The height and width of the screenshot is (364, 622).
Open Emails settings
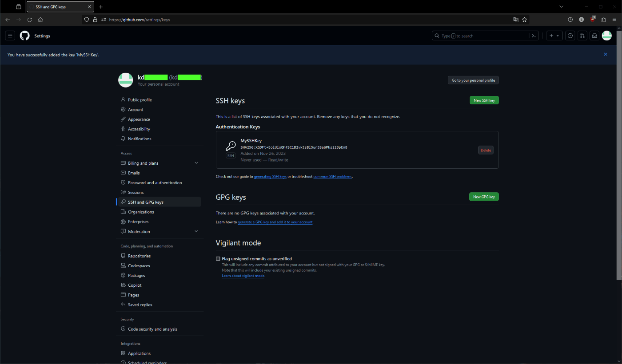click(x=134, y=173)
